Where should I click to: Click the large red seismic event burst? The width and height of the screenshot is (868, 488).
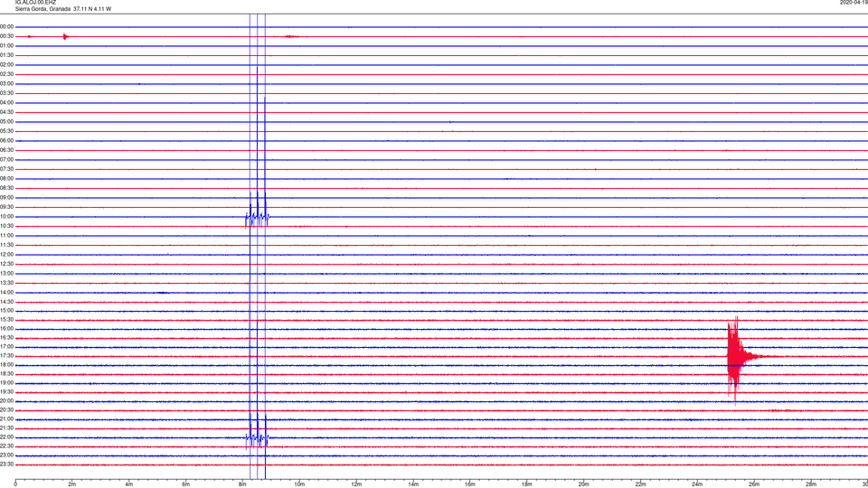pyautogui.click(x=738, y=360)
